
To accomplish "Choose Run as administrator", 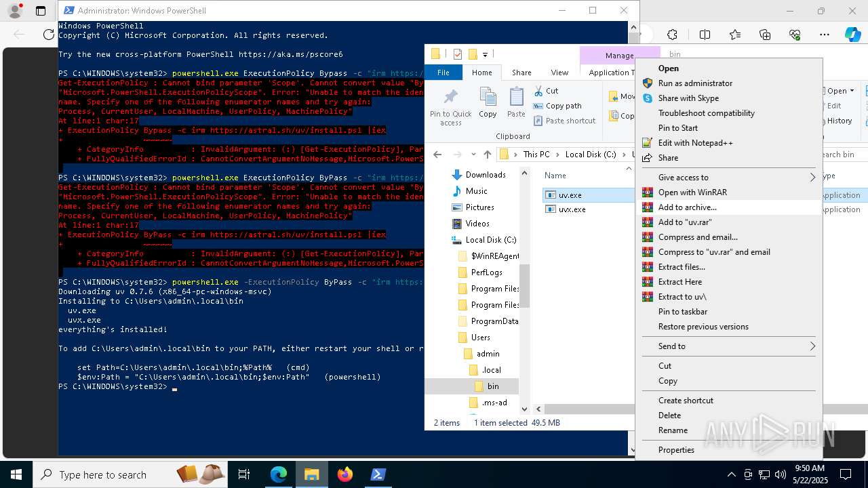I will click(x=729, y=83).
